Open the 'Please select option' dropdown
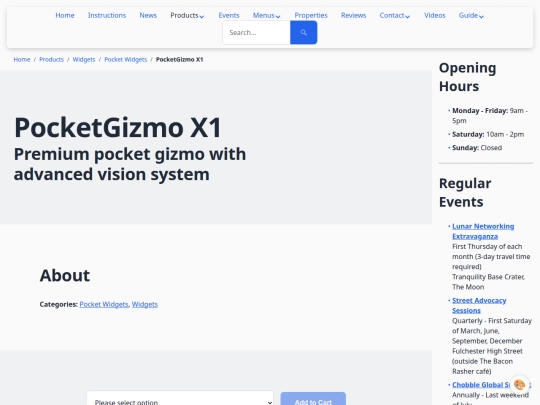The height and width of the screenshot is (405, 540). [180, 399]
